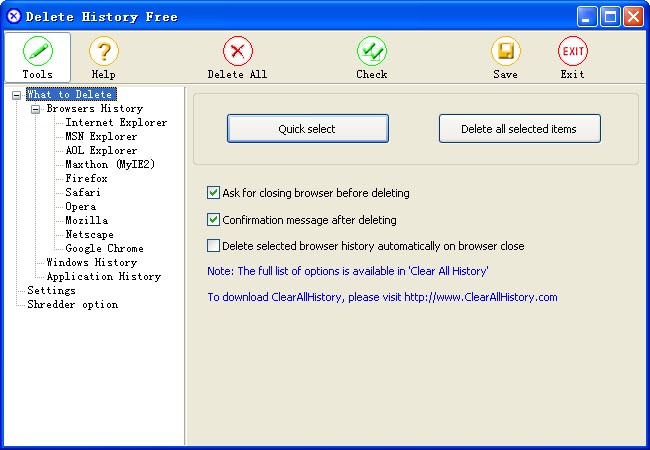Uncheck Confirmation message after deleting

pyautogui.click(x=213, y=220)
